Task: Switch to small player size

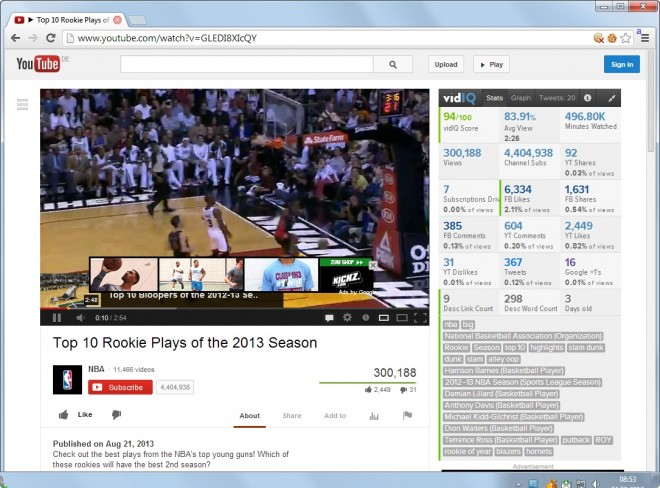Action: pyautogui.click(x=384, y=317)
